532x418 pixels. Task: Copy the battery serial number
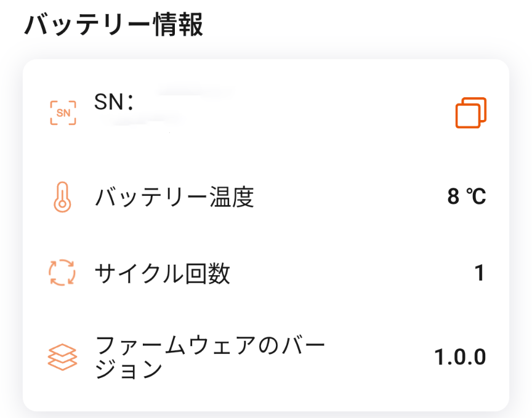pos(471,113)
